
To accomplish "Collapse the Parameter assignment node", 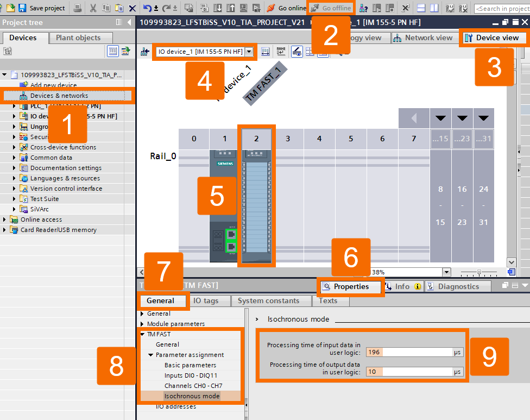I will tap(151, 355).
